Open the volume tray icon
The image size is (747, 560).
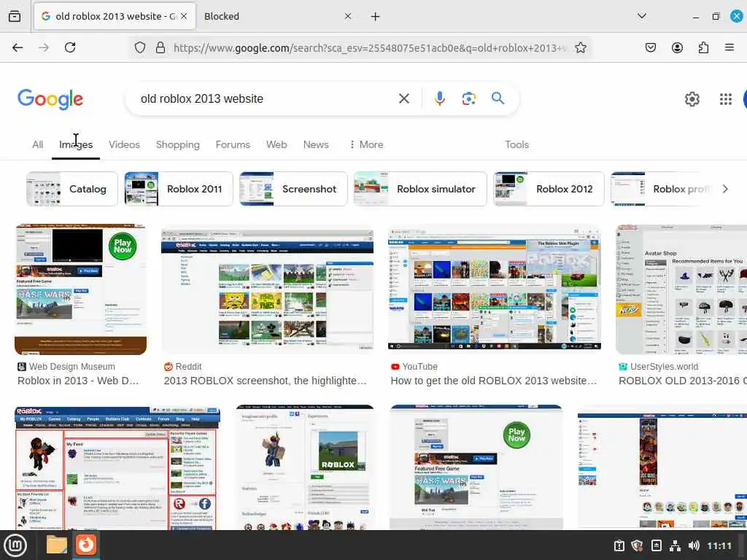point(694,545)
